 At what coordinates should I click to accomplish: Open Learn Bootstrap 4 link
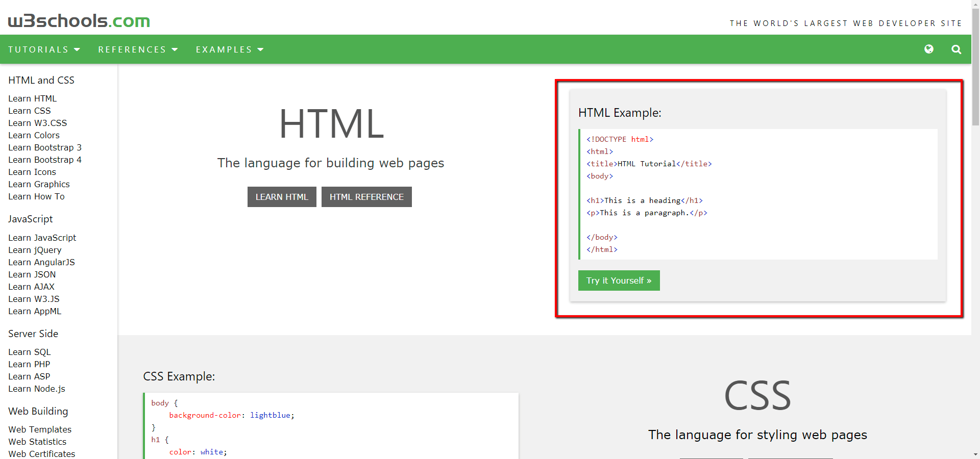45,160
